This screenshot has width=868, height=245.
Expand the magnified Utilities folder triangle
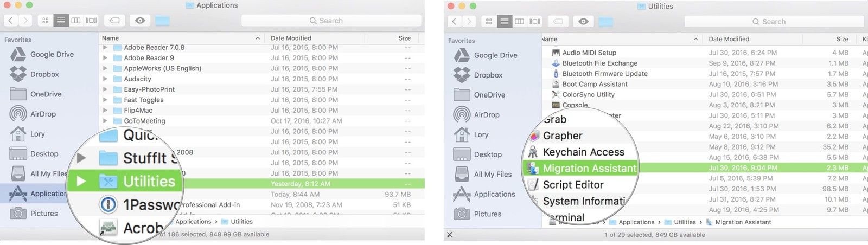coord(81,182)
